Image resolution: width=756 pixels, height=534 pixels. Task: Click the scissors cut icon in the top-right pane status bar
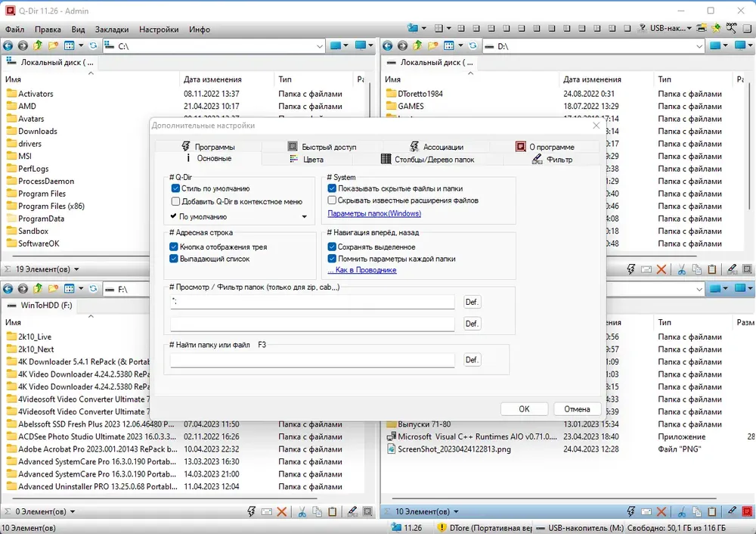681,270
